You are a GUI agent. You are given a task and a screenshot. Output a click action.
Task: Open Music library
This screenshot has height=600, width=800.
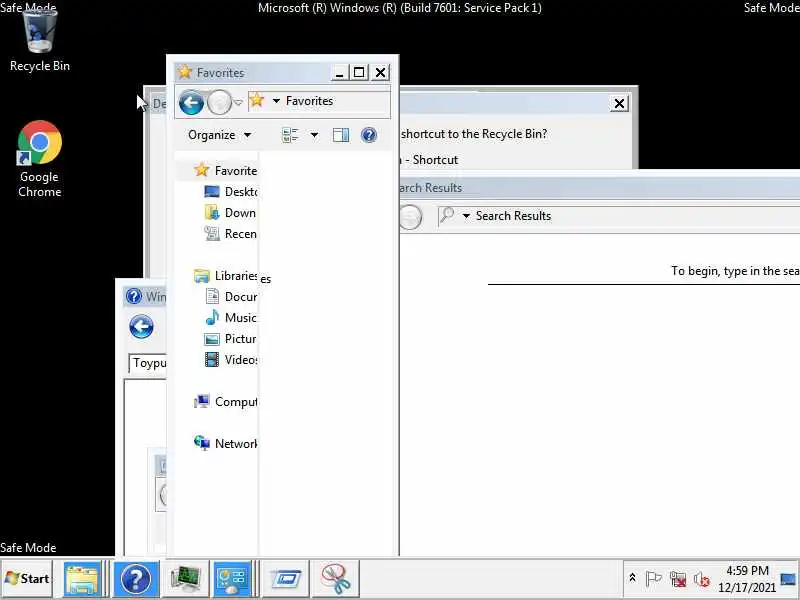(230, 318)
